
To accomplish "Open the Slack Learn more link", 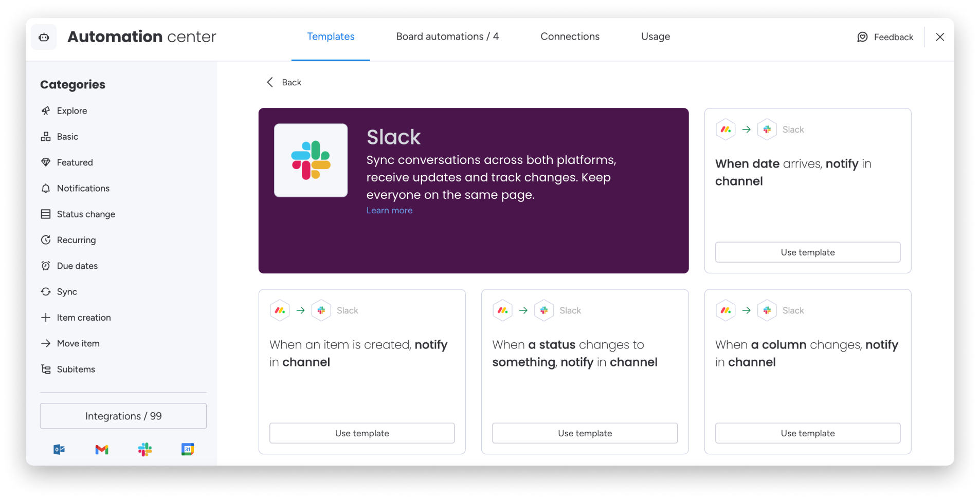I will point(389,210).
